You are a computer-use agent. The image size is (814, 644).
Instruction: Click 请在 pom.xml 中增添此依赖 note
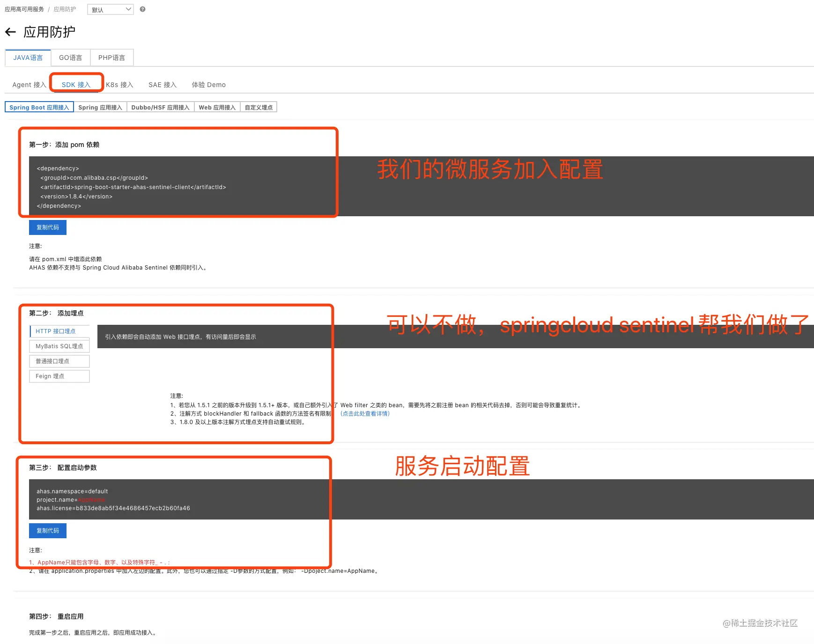tap(66, 259)
